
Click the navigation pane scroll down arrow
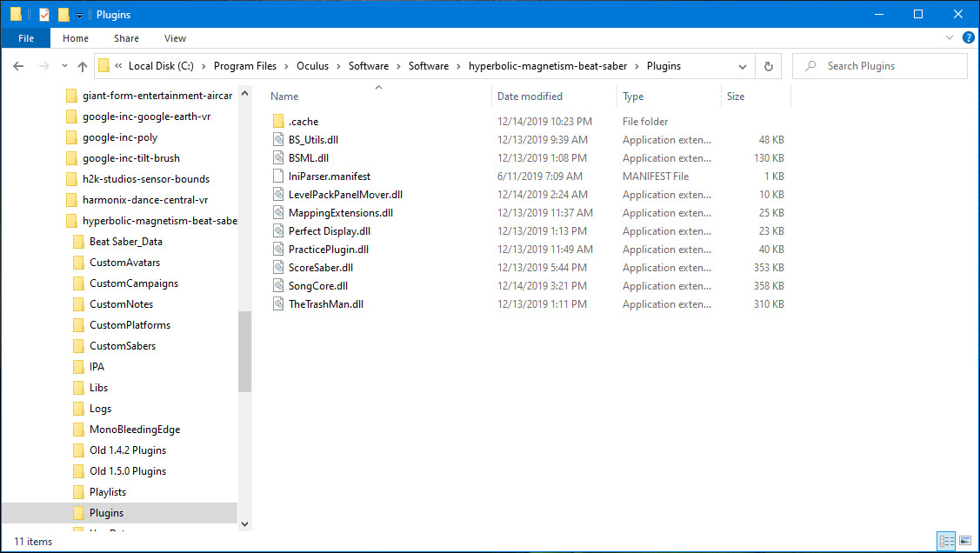[x=245, y=524]
